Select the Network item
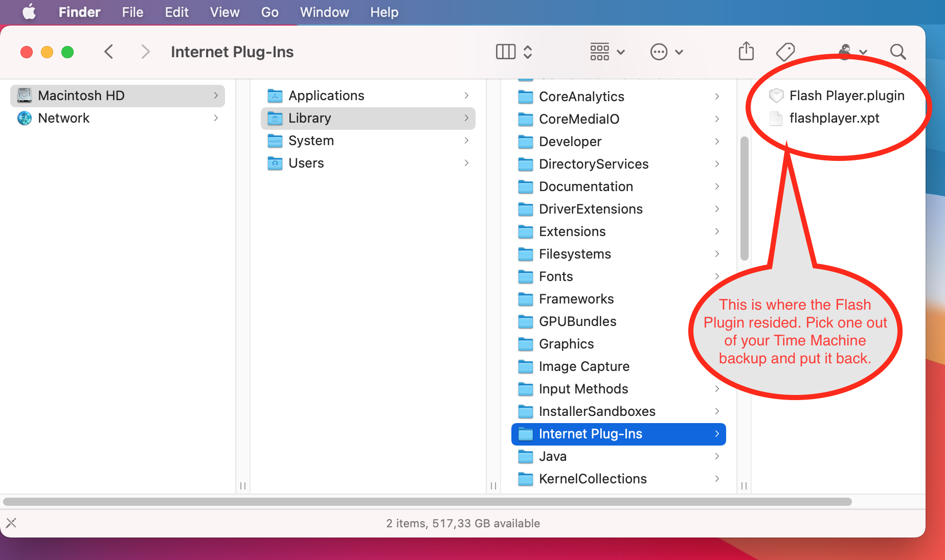This screenshot has height=560, width=945. pyautogui.click(x=118, y=118)
